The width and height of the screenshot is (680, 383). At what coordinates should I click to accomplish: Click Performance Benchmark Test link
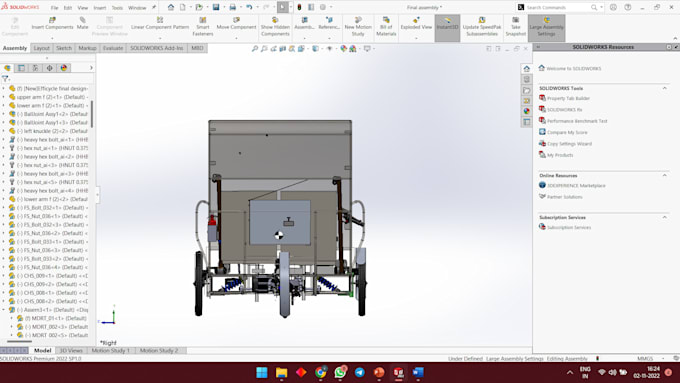577,121
